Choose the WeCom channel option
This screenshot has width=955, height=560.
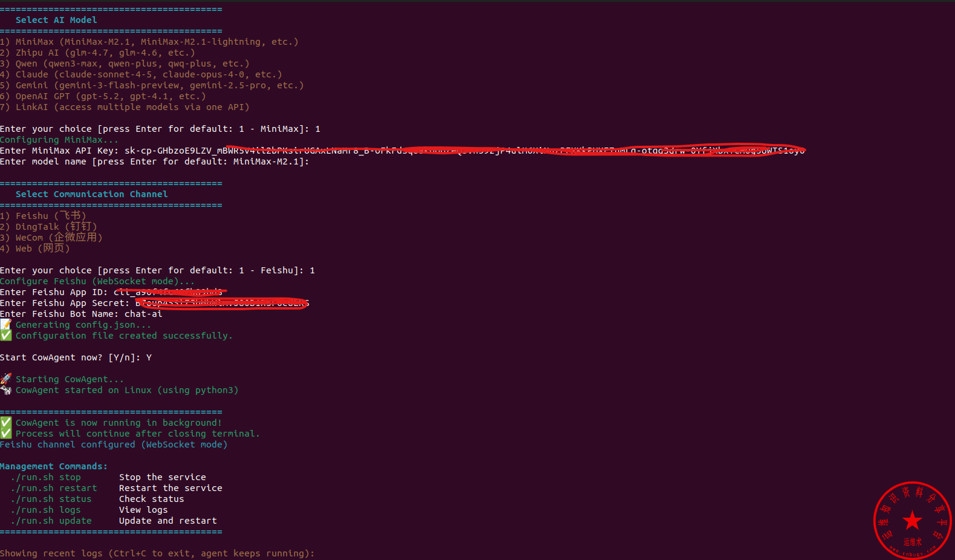point(51,238)
